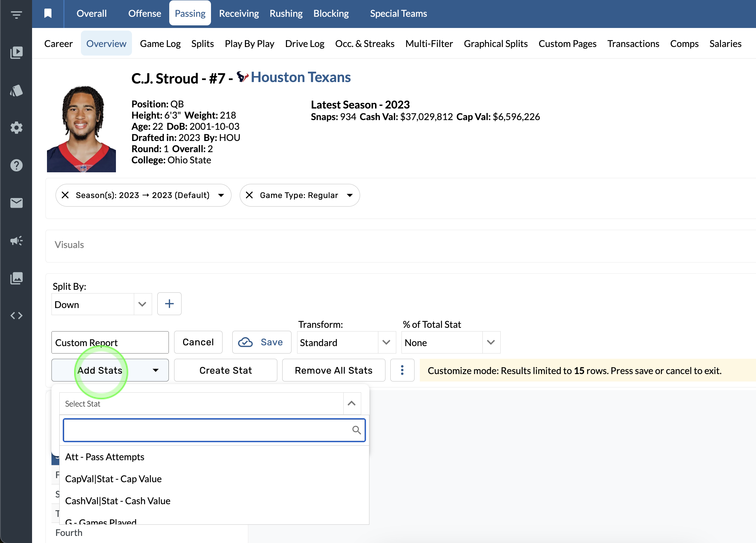756x543 pixels.
Task: Open the image gallery sidebar icon
Action: pyautogui.click(x=16, y=278)
